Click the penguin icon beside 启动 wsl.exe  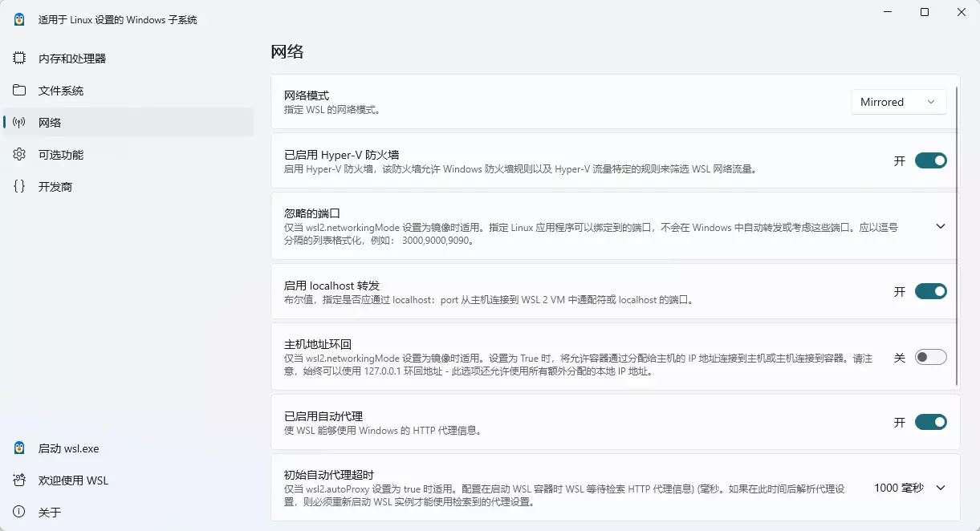coord(19,448)
